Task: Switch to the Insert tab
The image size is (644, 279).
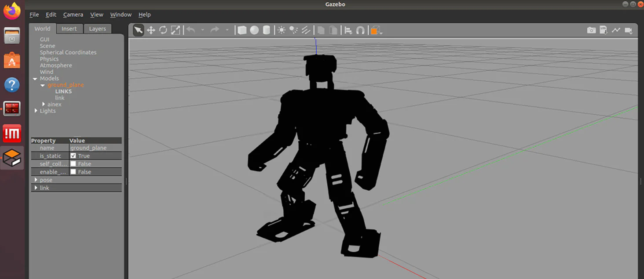Action: tap(69, 29)
